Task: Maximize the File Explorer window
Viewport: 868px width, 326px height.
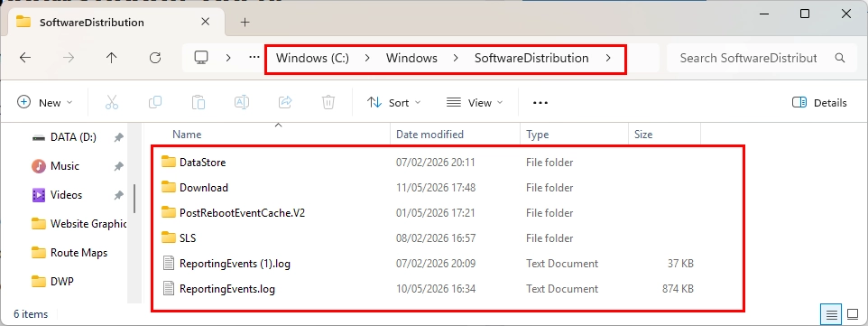Action: click(x=805, y=14)
